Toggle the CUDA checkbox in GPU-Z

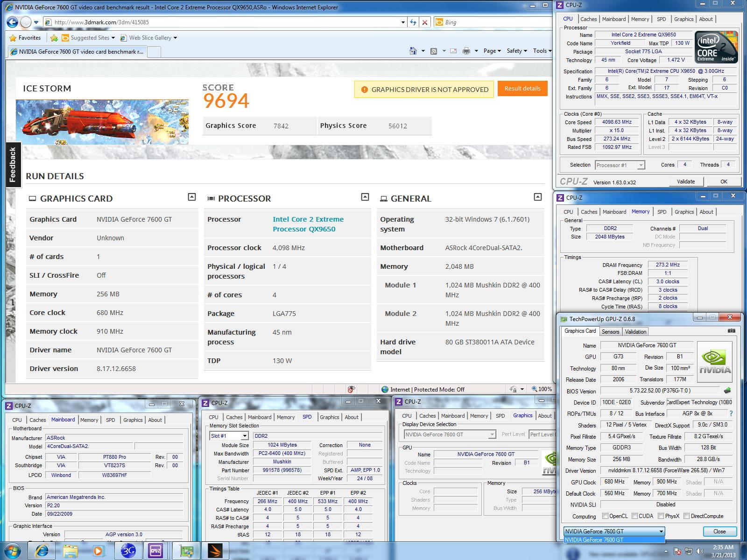click(x=634, y=516)
